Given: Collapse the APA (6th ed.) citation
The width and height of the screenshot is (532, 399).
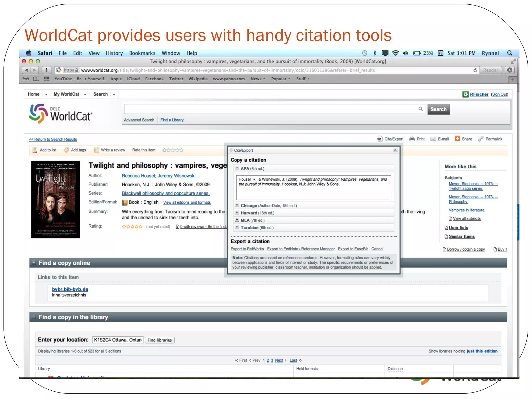Looking at the screenshot, I should pos(237,168).
